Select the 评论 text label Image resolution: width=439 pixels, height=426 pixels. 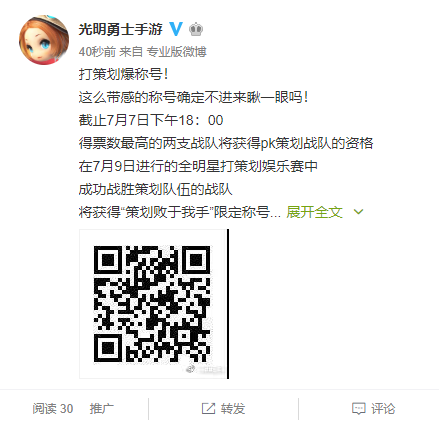click(x=383, y=409)
